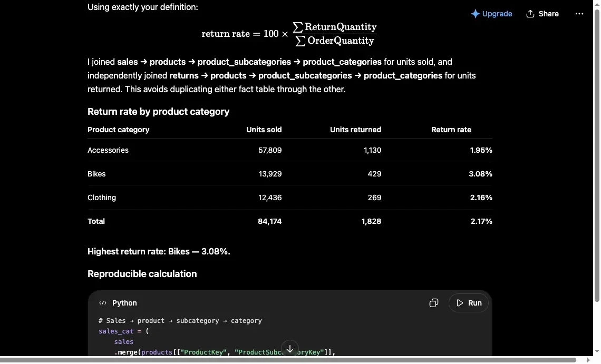Click the return rate 1.95%
Viewport: 601px width, 364px height.
tap(481, 150)
